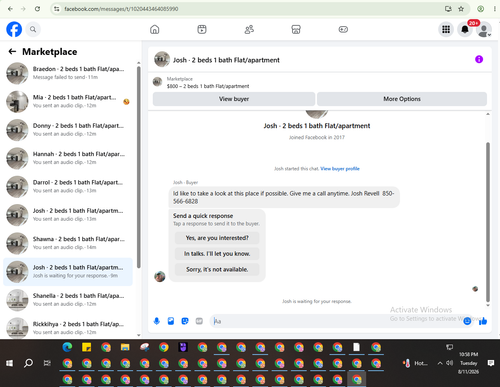Screen dimensions: 500x387
Task: Open the Reels video icon
Action: tap(202, 29)
